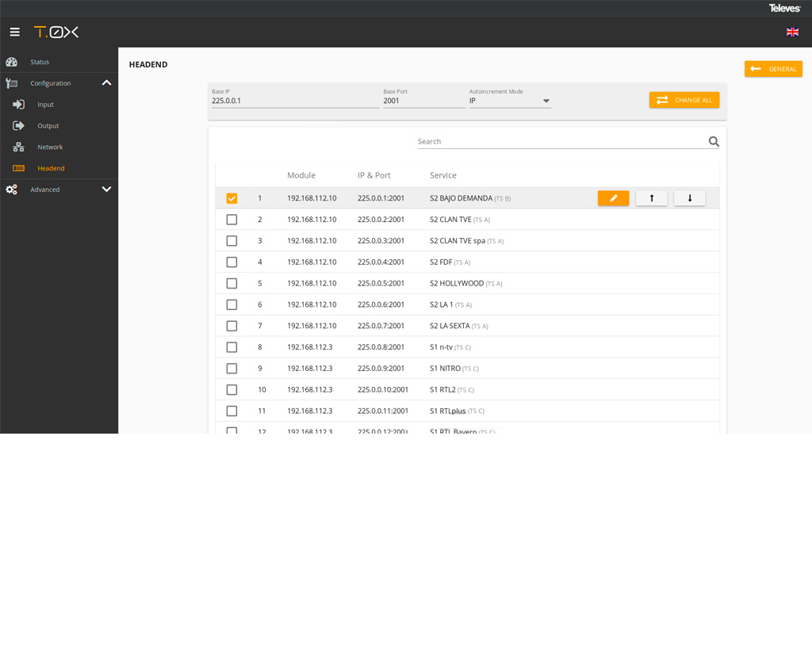The width and height of the screenshot is (812, 654).
Task: Click the IP & Port column header
Action: [374, 175]
